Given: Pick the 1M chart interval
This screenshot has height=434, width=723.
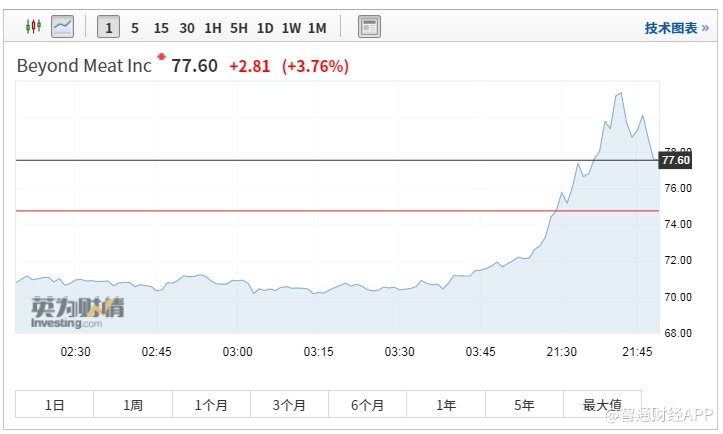Looking at the screenshot, I should click(x=317, y=28).
